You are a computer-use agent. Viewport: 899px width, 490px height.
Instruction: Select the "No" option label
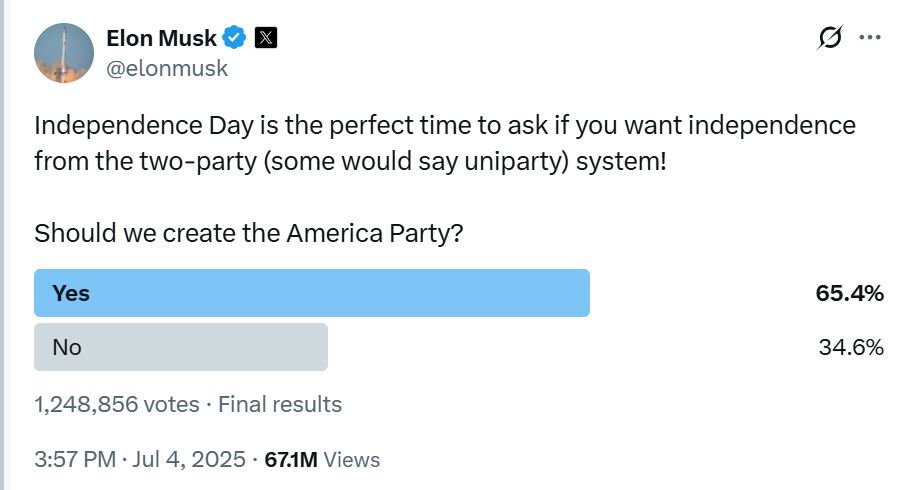tap(67, 347)
